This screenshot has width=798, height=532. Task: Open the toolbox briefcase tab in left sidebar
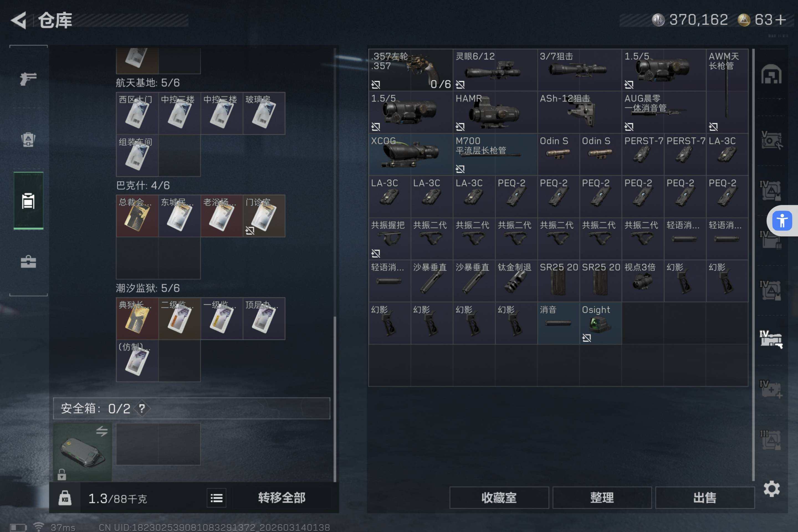point(28,262)
